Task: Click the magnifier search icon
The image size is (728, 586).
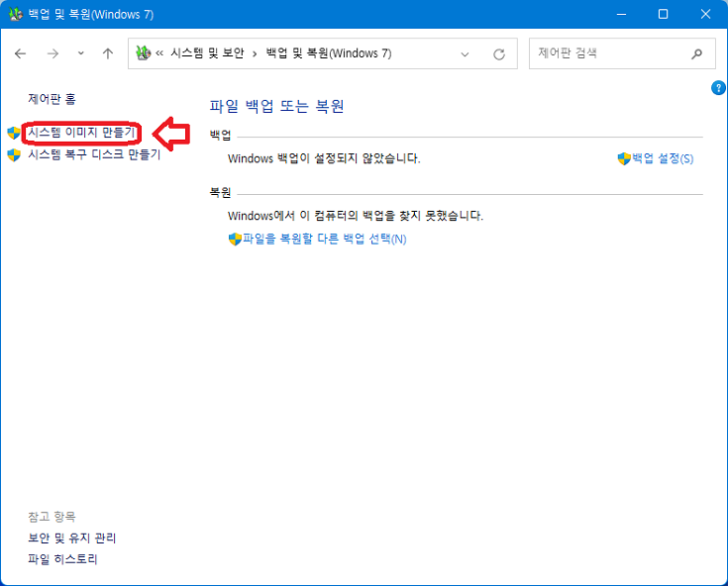Action: pyautogui.click(x=696, y=53)
